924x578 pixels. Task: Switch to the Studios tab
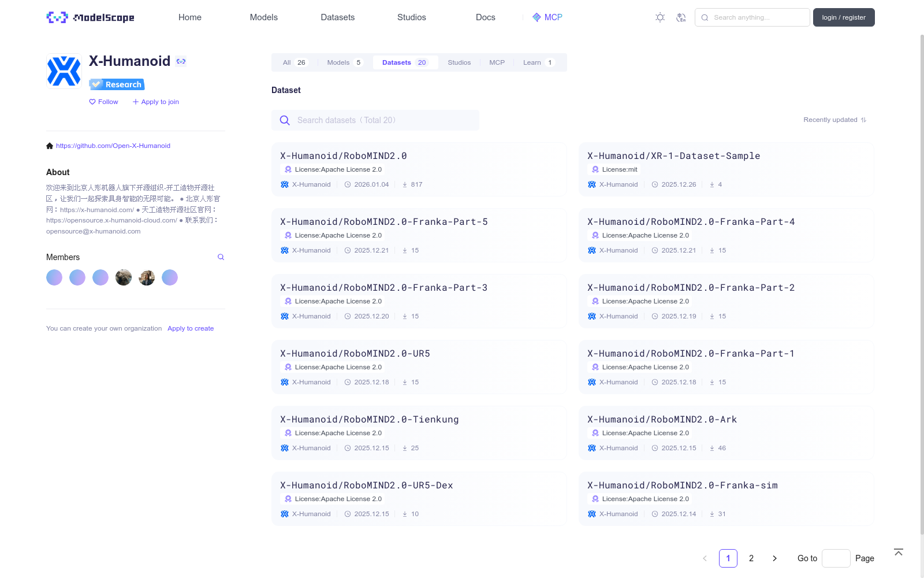[459, 62]
